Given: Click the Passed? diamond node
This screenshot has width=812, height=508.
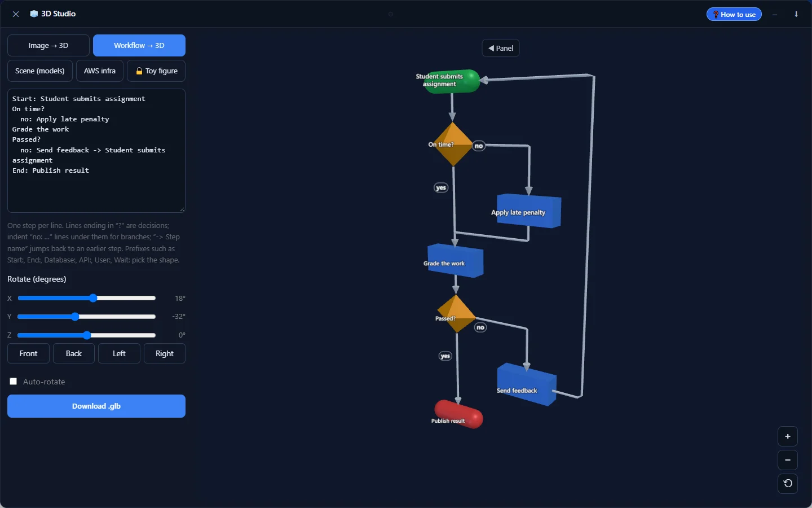Looking at the screenshot, I should coord(456,314).
